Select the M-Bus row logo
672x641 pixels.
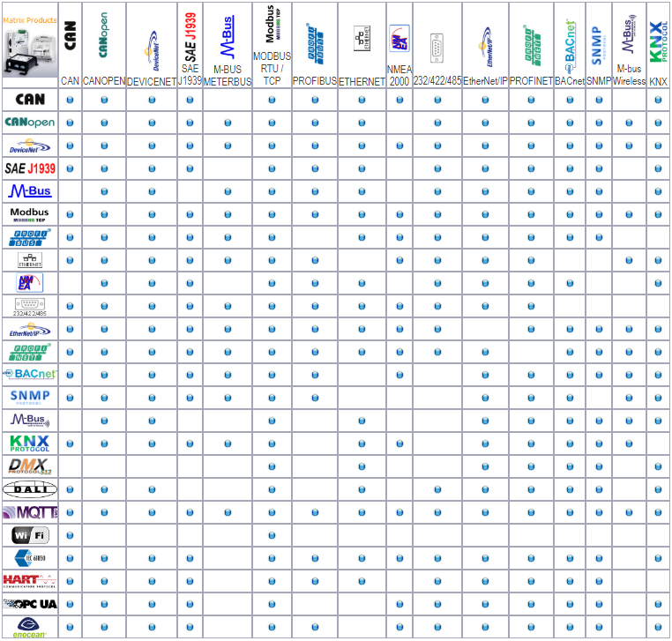(30, 191)
